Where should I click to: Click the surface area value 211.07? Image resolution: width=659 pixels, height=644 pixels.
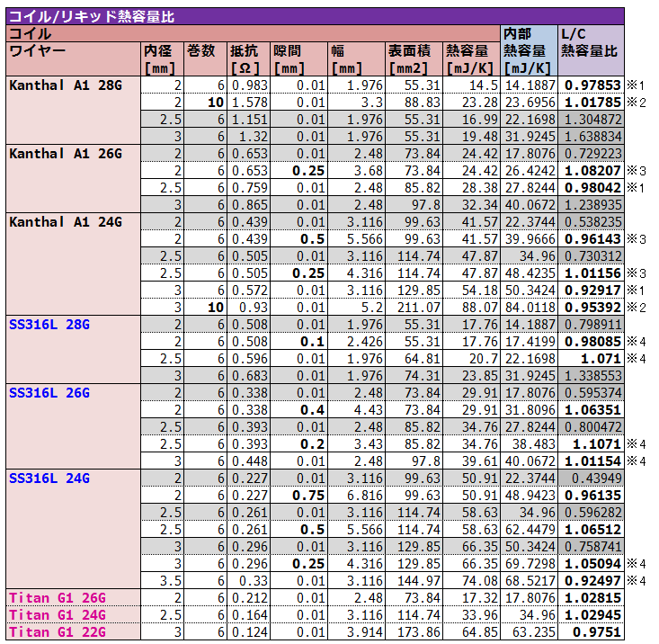(414, 308)
